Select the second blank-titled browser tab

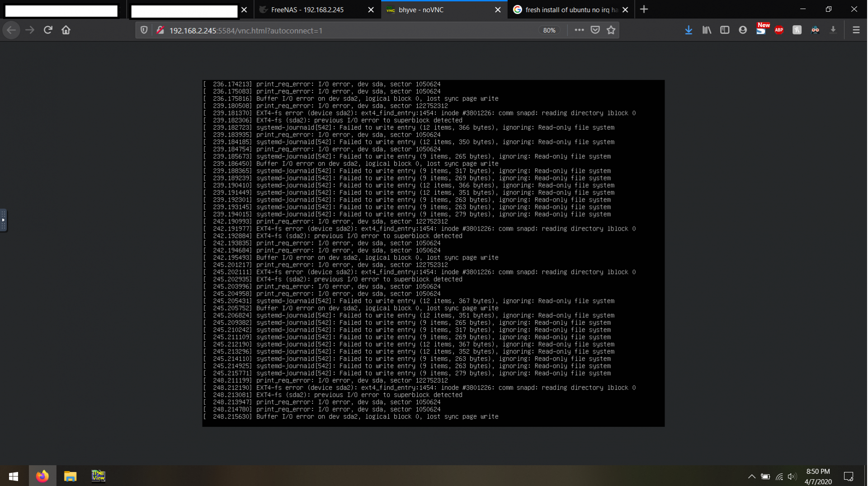(184, 10)
